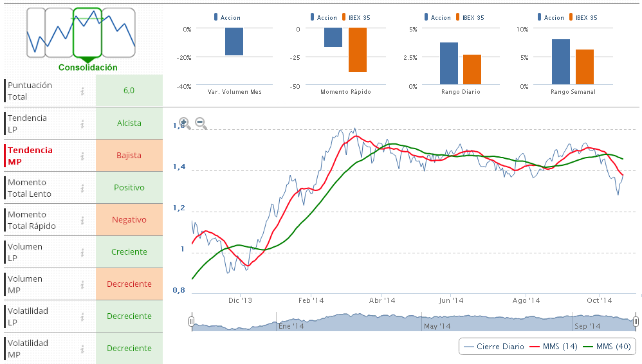
Task: Open info icon for Puntuación Total
Action: [82, 91]
